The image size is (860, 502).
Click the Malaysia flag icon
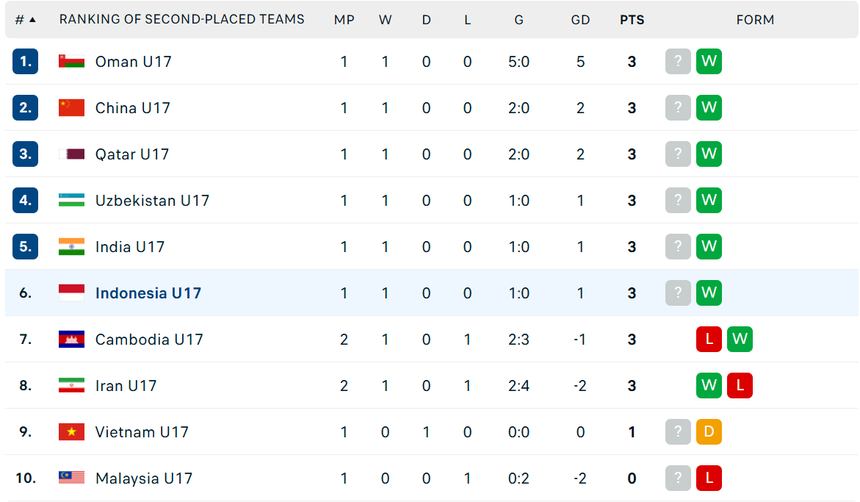point(71,478)
